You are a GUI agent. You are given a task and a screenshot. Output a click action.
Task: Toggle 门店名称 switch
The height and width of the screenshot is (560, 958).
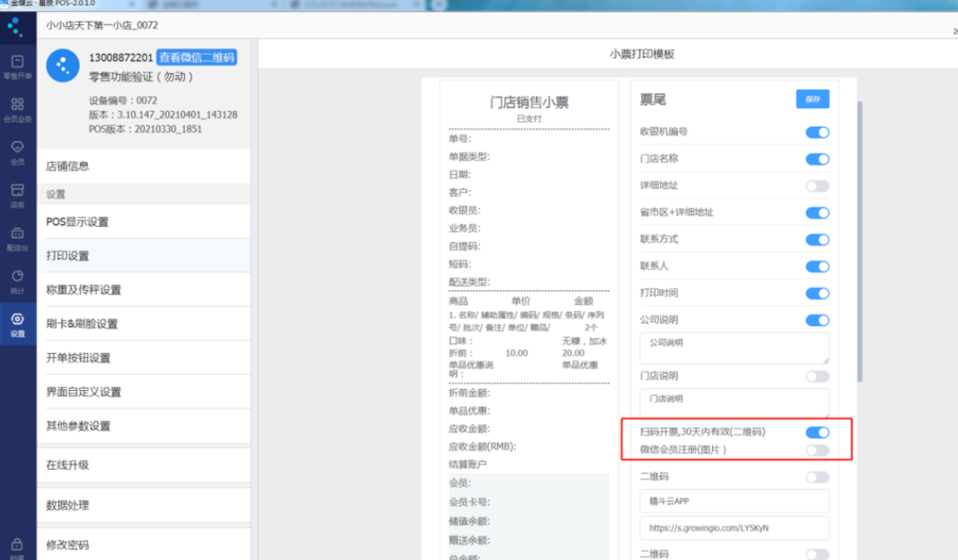pos(817,159)
